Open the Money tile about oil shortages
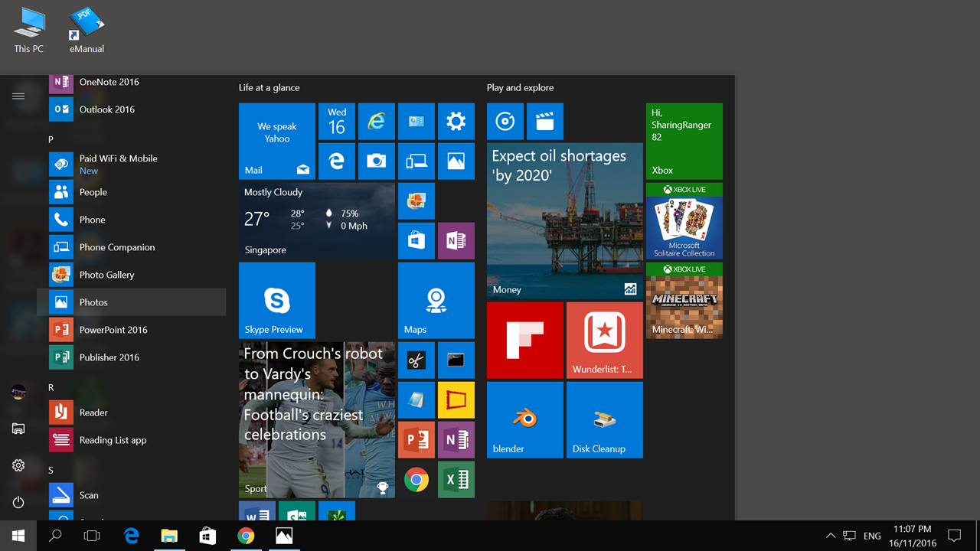 [565, 221]
